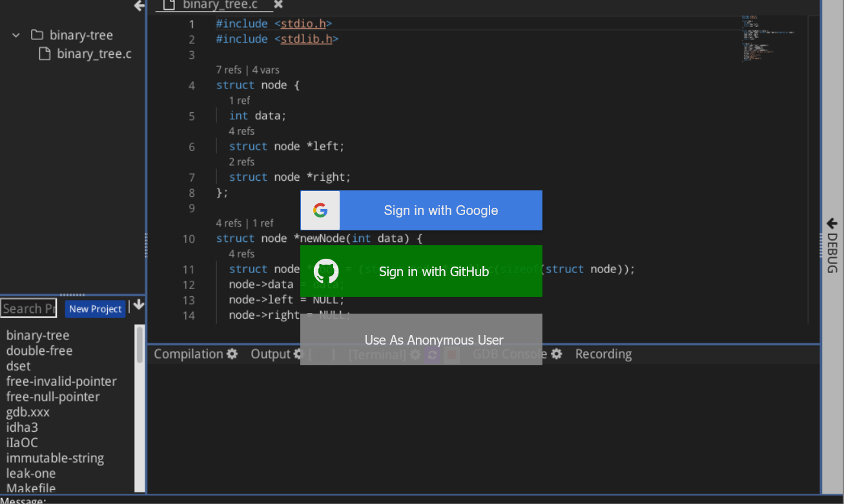Open the idha3 project
Viewport: 844px width, 504px height.
pyautogui.click(x=22, y=427)
